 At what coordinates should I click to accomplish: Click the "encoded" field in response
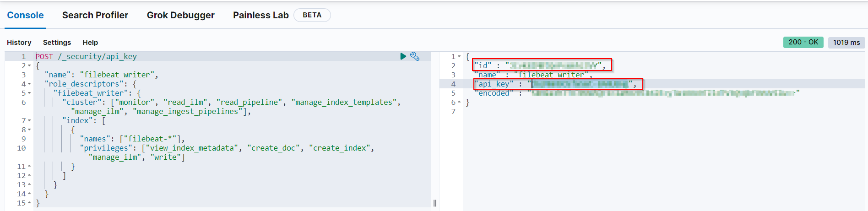637,93
